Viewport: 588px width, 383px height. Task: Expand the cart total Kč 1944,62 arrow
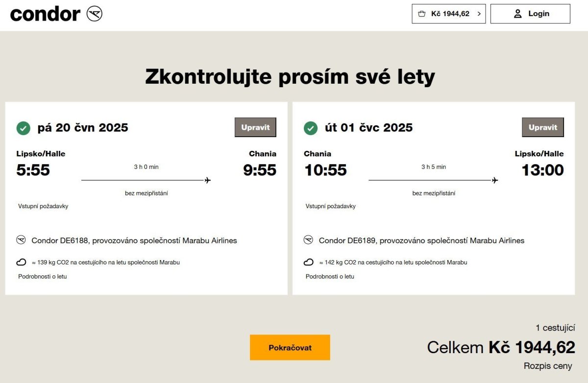[x=479, y=14]
